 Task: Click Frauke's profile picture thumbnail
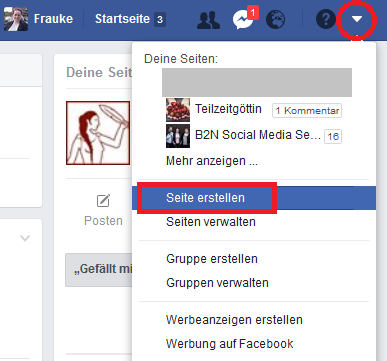tap(16, 19)
